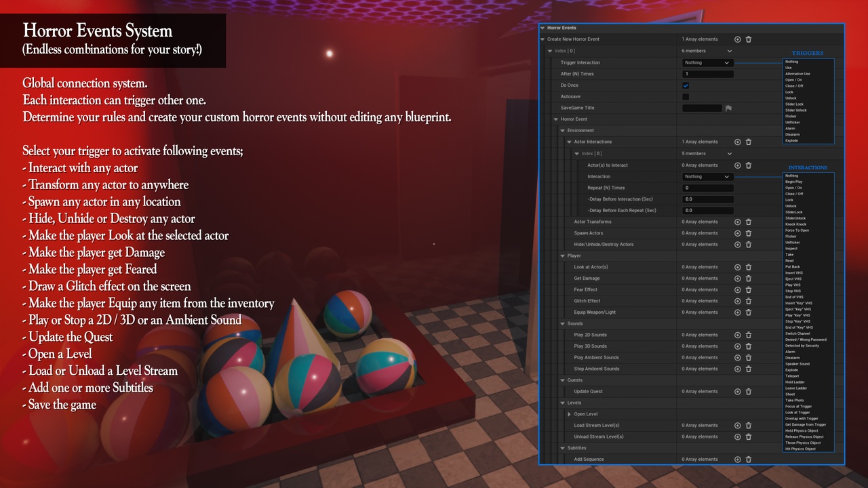Pick Teleport in the Interactions list
868x488 pixels.
pos(792,376)
